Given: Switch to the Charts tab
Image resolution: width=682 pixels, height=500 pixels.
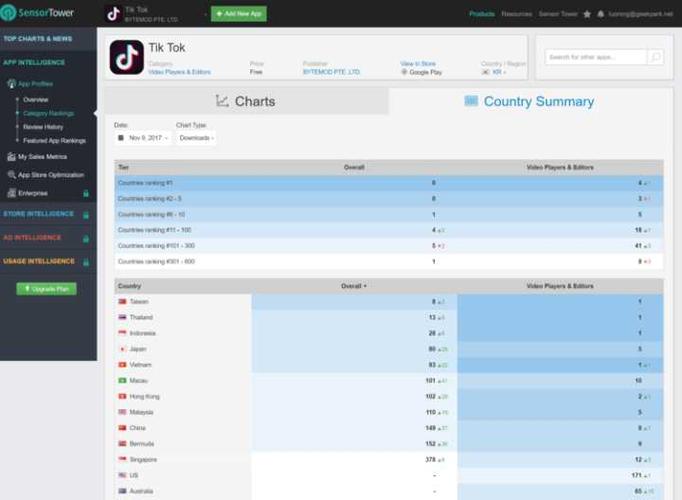Looking at the screenshot, I should pos(246,101).
